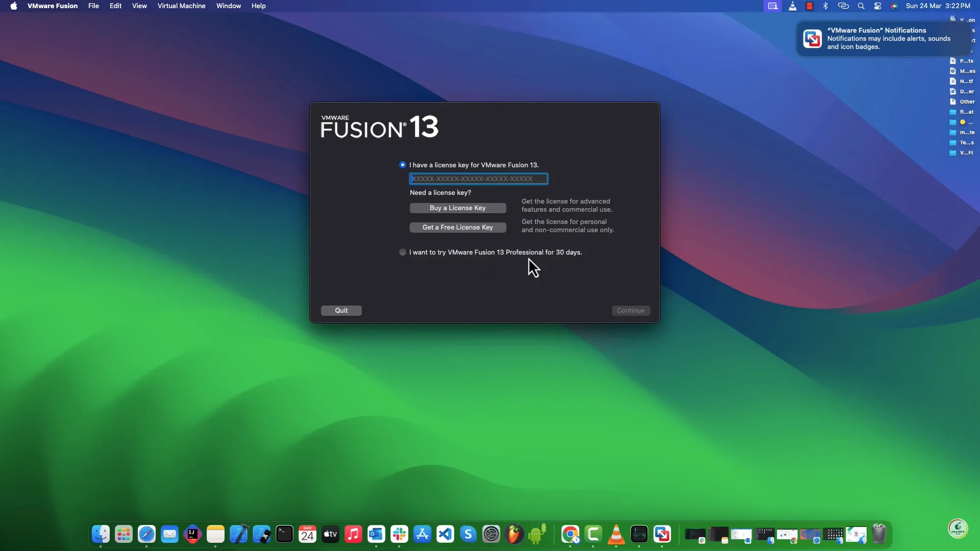Open Visual Studio Code from the Dock
This screenshot has height=551, width=980.
click(x=445, y=534)
